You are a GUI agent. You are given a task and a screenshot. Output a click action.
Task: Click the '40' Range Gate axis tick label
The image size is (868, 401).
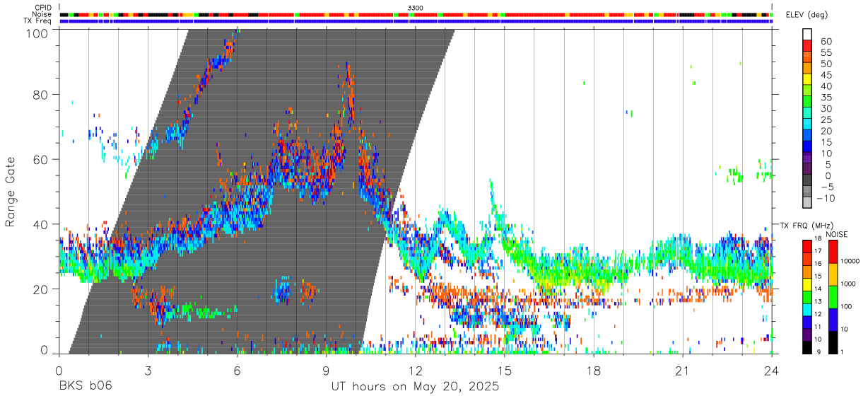point(40,224)
